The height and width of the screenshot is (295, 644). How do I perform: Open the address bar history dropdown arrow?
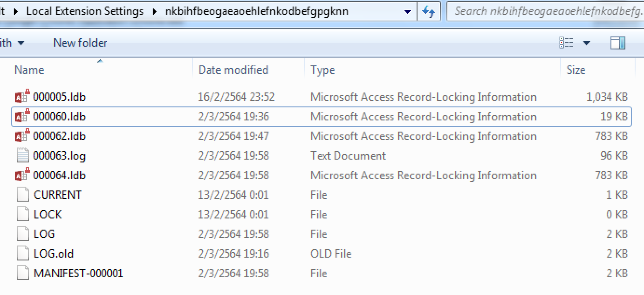point(408,11)
